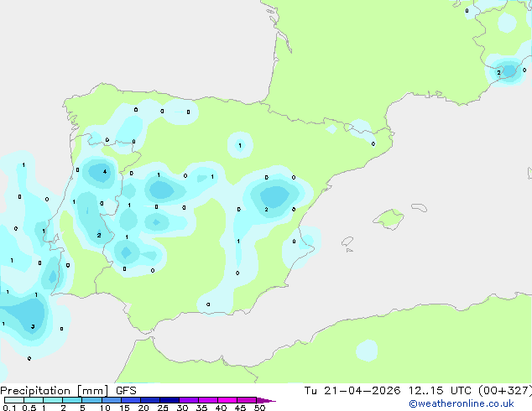The height and width of the screenshot is (411, 532).
Task: Click the '50' legend scale label
Action: [x=259, y=408]
